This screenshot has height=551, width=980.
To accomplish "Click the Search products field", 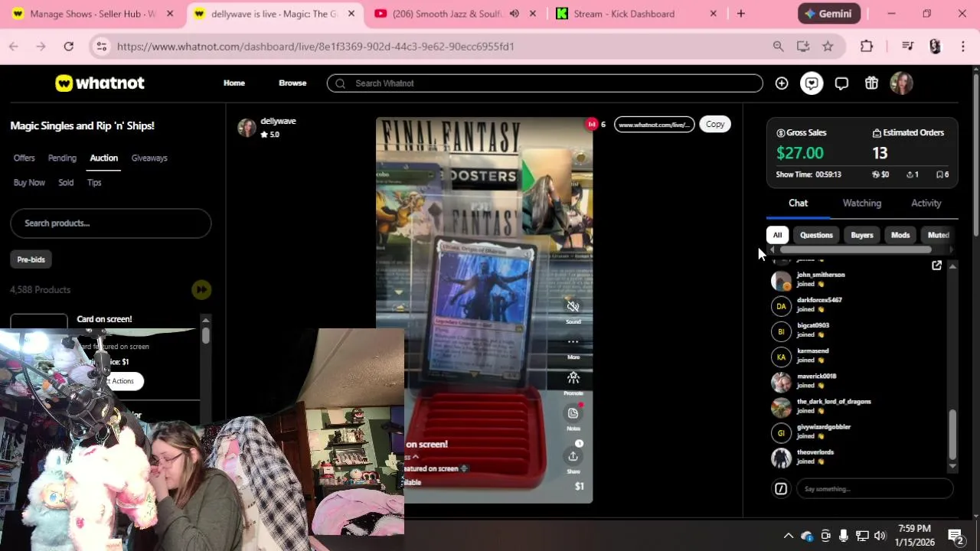I will pyautogui.click(x=110, y=223).
